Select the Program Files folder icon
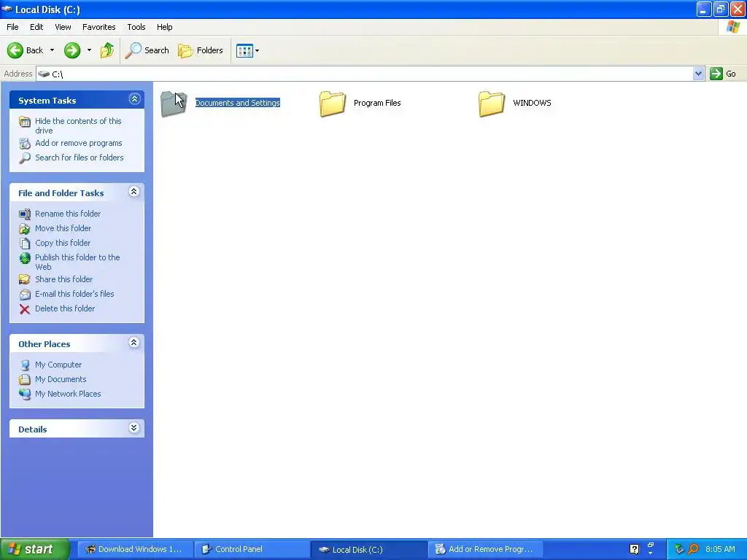The width and height of the screenshot is (747, 560). pos(333,104)
